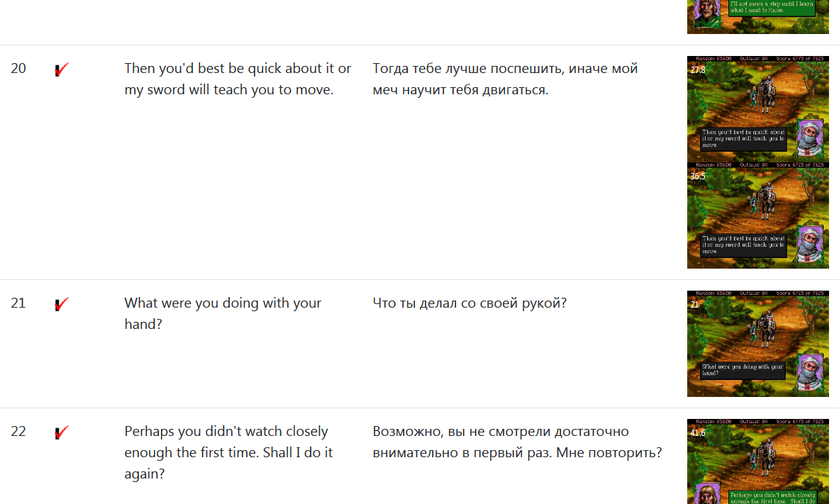The height and width of the screenshot is (504, 839).
Task: Click the 36.5 timestamp on the screenshot
Action: [x=698, y=177]
